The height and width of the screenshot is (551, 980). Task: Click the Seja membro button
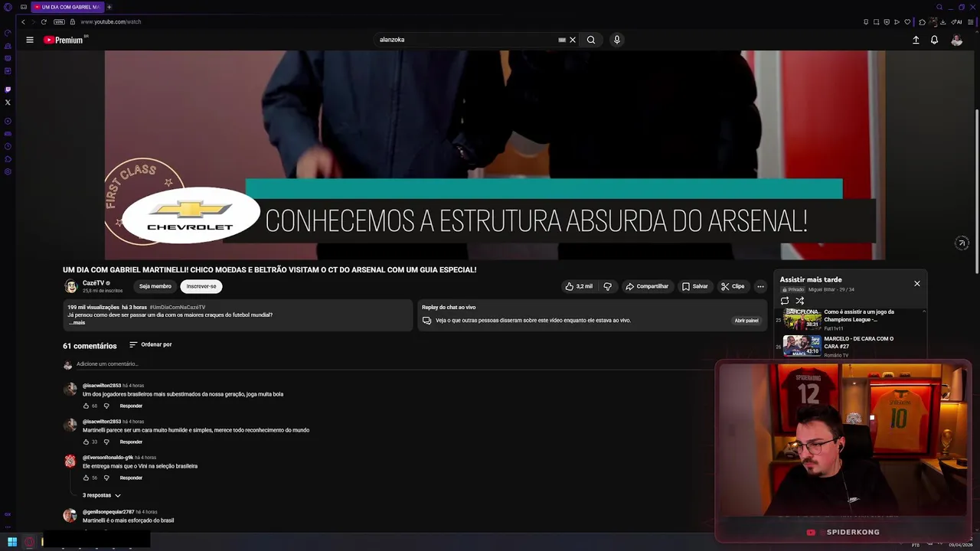155,286
